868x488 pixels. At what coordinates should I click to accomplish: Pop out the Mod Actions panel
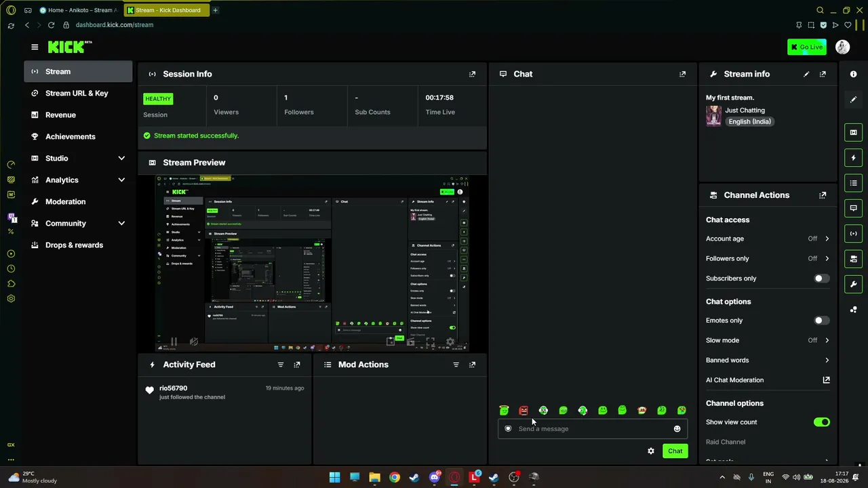pos(473,365)
